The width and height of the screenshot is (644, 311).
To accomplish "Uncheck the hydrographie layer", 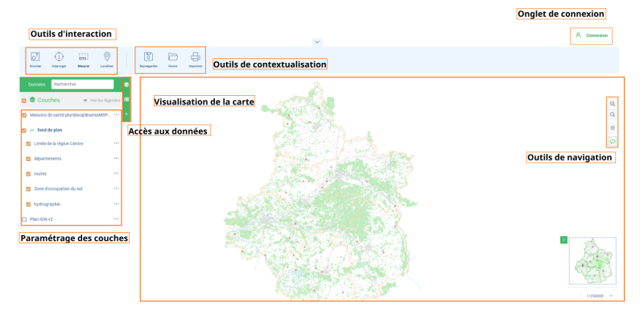I will [28, 204].
